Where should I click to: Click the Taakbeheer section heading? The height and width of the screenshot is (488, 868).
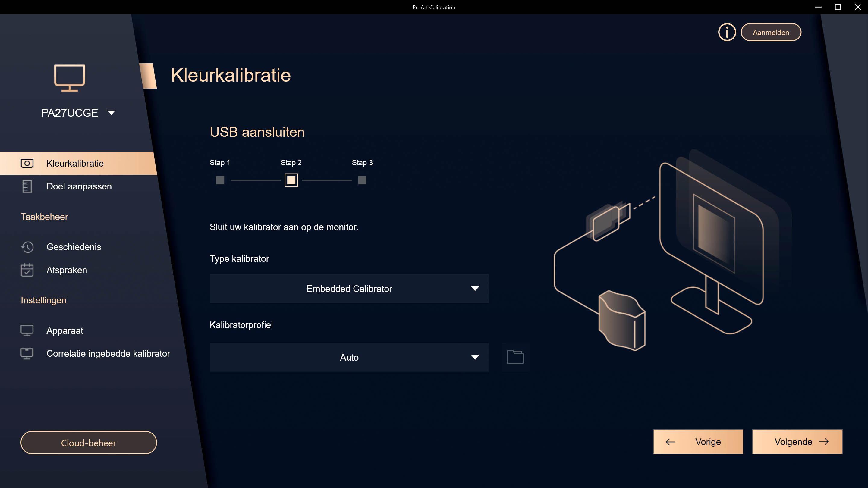(45, 217)
